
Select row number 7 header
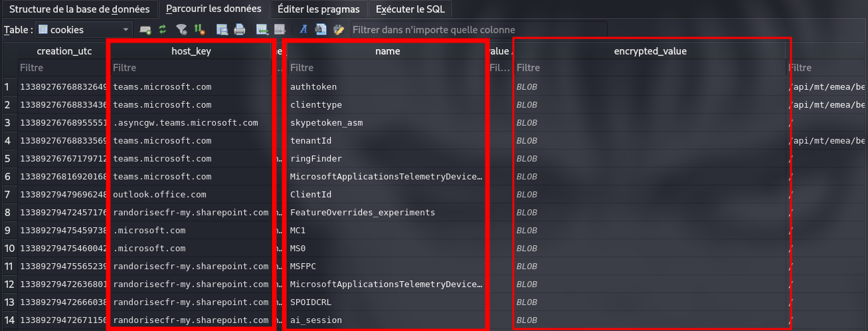tap(7, 195)
